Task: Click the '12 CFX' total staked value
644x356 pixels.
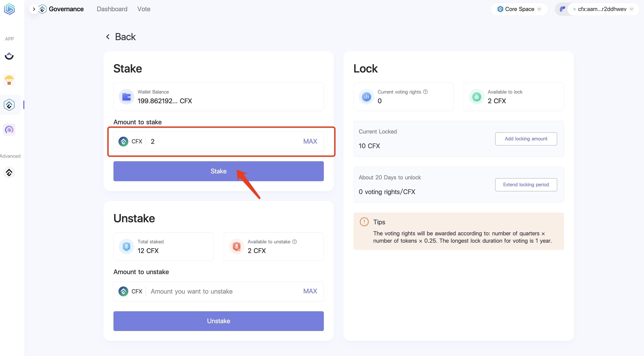Action: pos(148,251)
